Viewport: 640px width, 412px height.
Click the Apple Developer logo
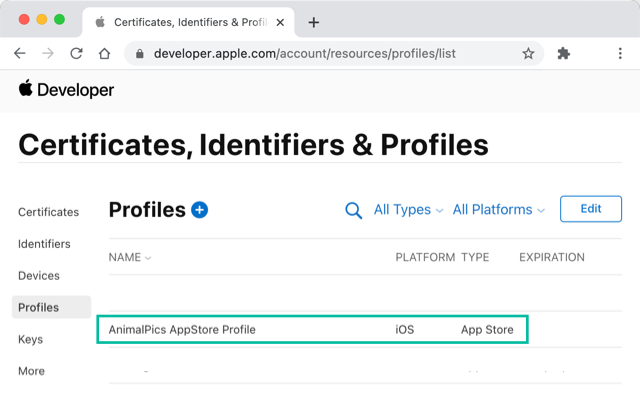[66, 89]
